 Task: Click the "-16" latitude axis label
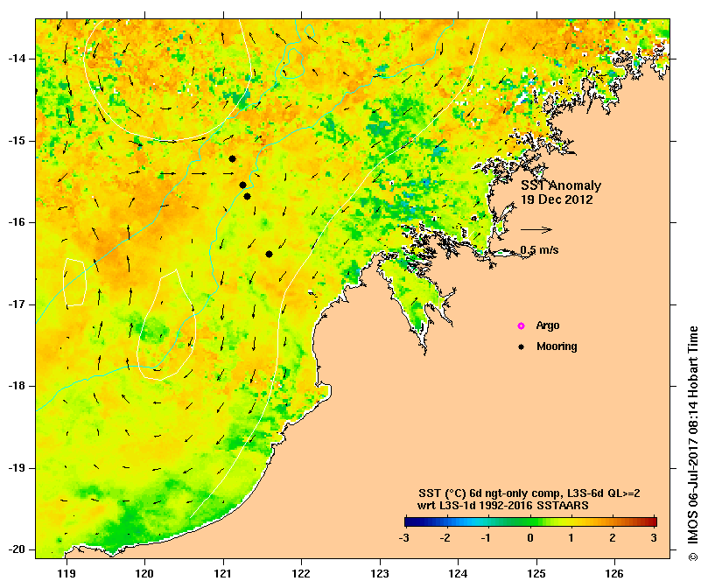click(x=17, y=222)
